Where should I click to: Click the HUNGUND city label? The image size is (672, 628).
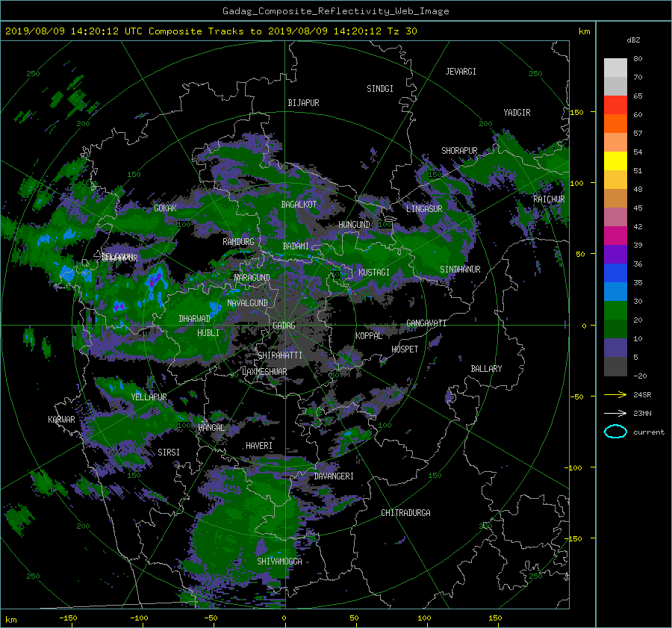click(x=354, y=225)
